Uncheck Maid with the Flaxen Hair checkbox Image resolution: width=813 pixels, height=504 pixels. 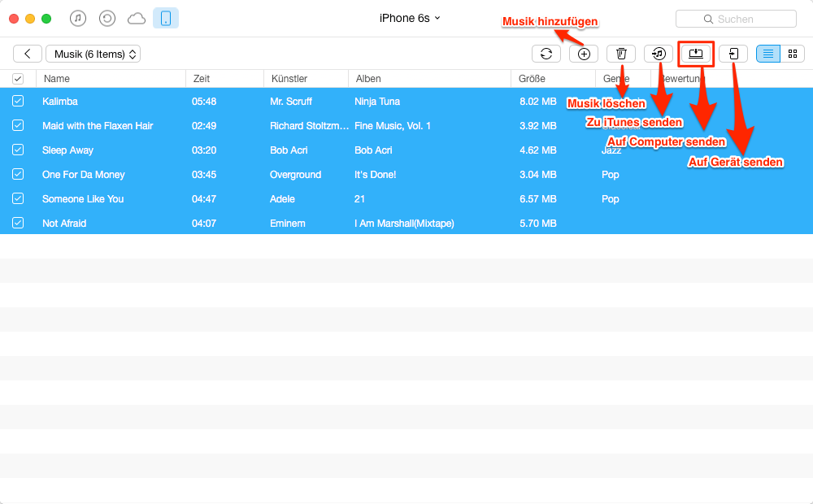coord(18,125)
